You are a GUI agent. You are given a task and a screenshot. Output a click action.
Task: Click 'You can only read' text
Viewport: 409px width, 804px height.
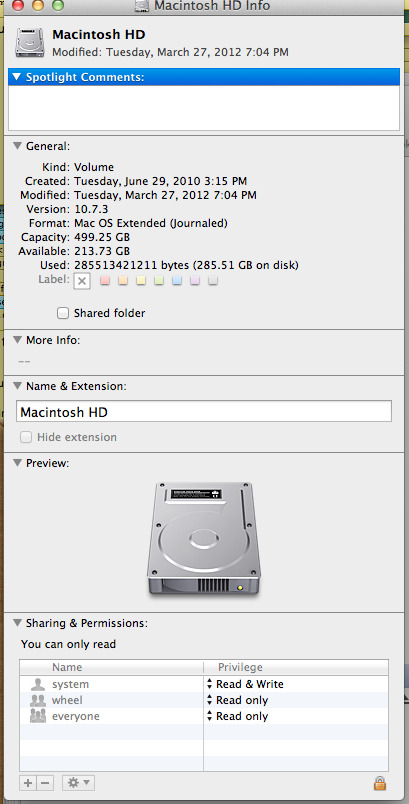tap(68, 644)
